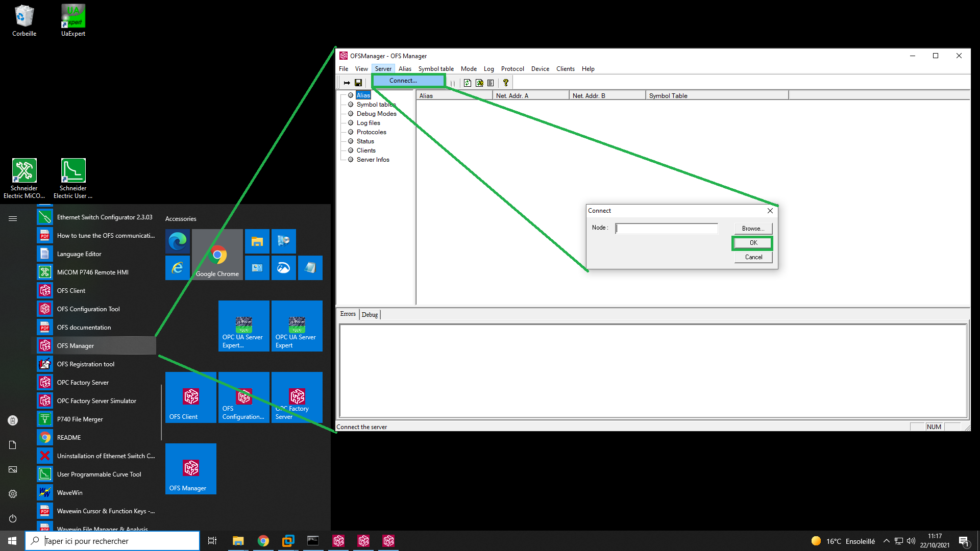980x551 pixels.
Task: Click the yellow question mark help icon
Action: pos(506,83)
